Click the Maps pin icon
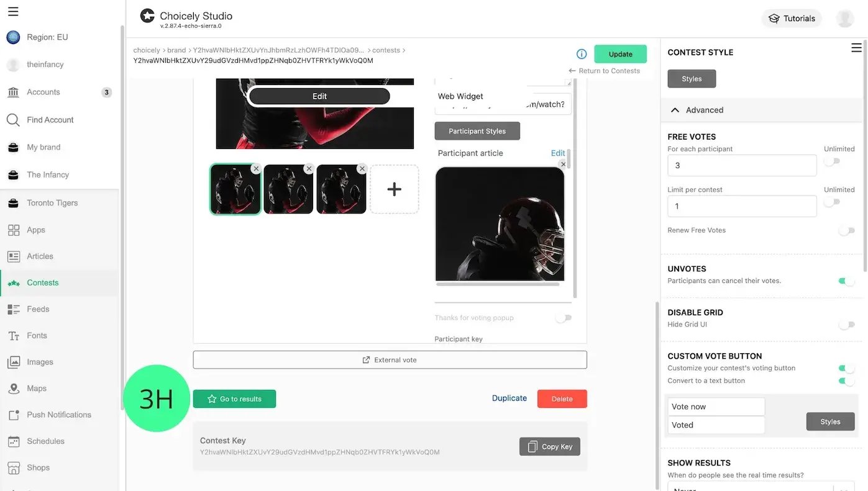The image size is (868, 491). (x=14, y=389)
